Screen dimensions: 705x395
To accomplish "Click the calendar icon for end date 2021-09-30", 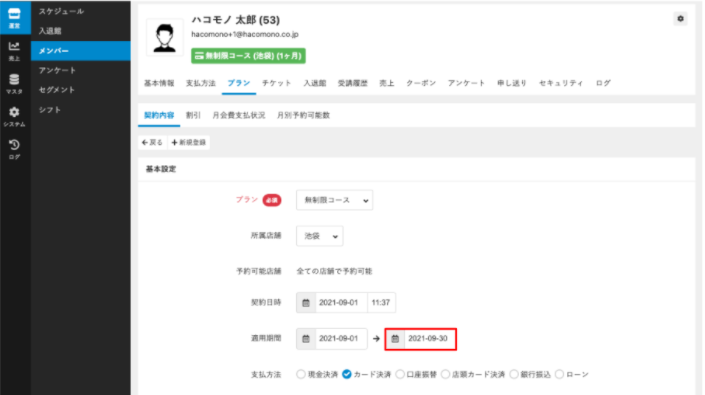I will point(395,339).
